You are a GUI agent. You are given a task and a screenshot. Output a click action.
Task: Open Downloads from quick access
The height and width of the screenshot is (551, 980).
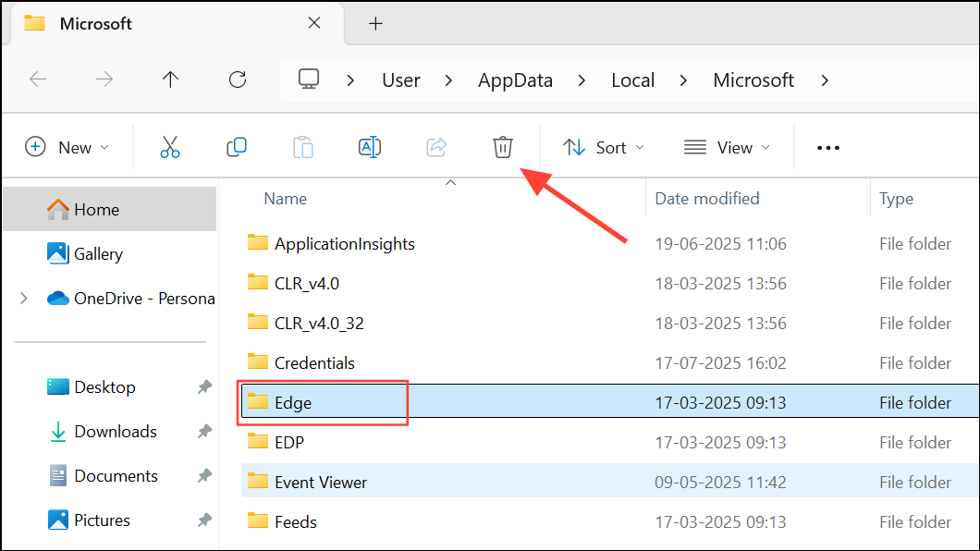tap(115, 431)
